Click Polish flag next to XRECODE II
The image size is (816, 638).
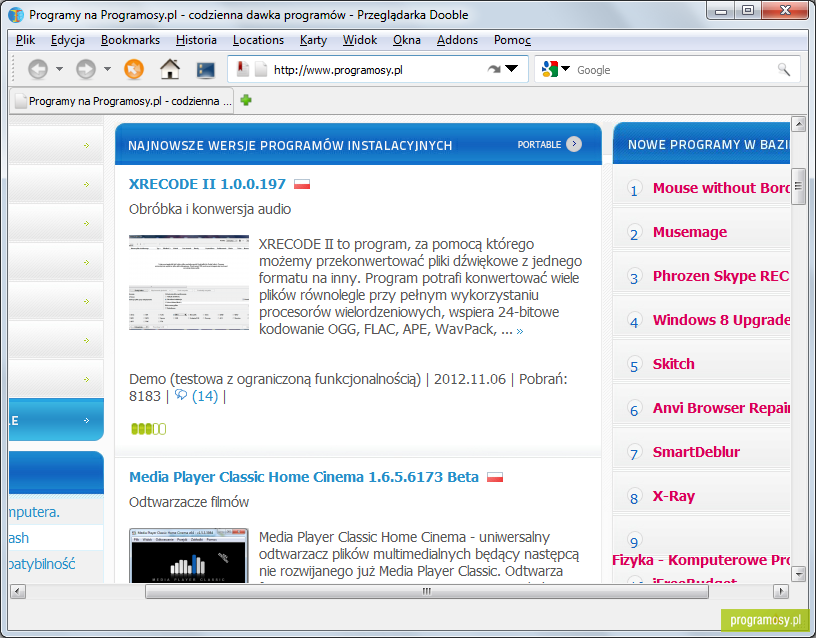pyautogui.click(x=302, y=184)
